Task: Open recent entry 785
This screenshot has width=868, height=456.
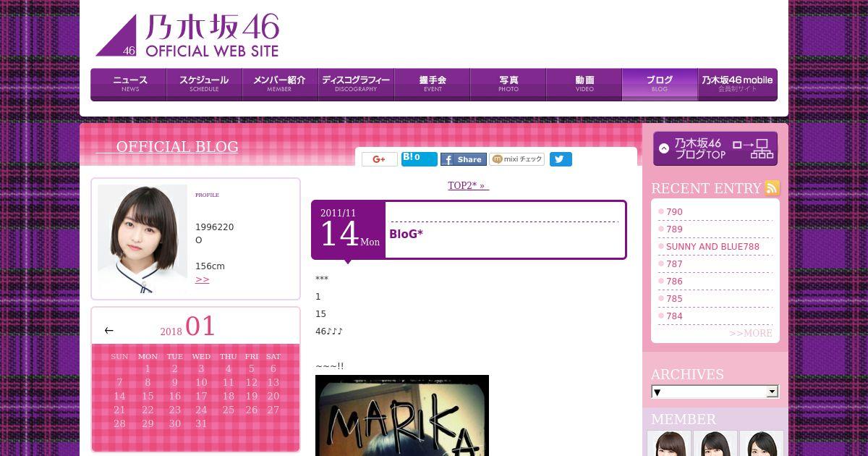Action: (x=674, y=299)
